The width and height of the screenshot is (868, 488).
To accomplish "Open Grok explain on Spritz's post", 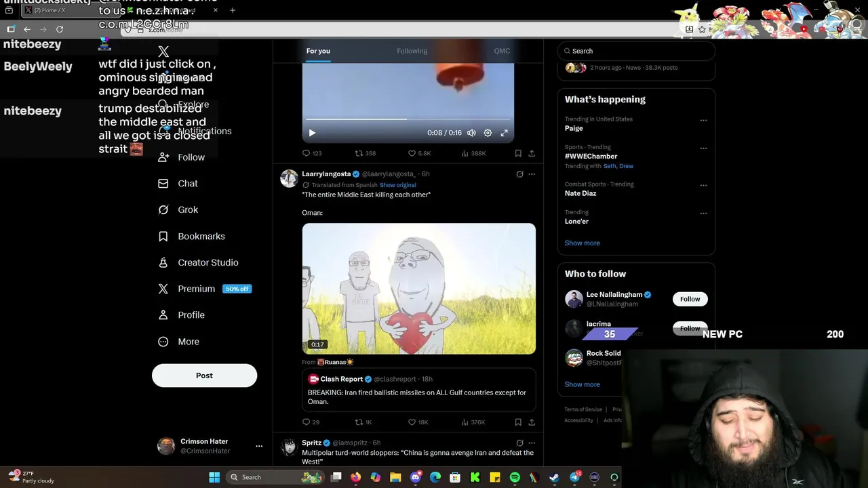I will tap(519, 443).
